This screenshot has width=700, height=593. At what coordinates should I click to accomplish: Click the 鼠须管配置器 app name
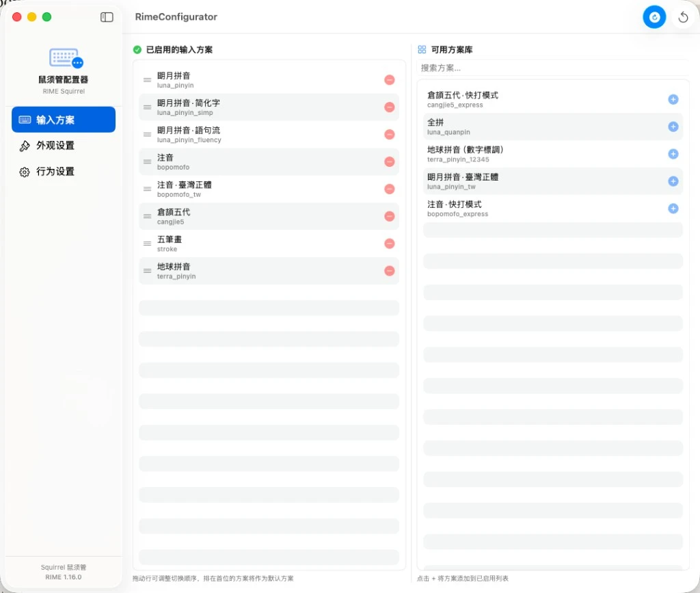(64, 79)
